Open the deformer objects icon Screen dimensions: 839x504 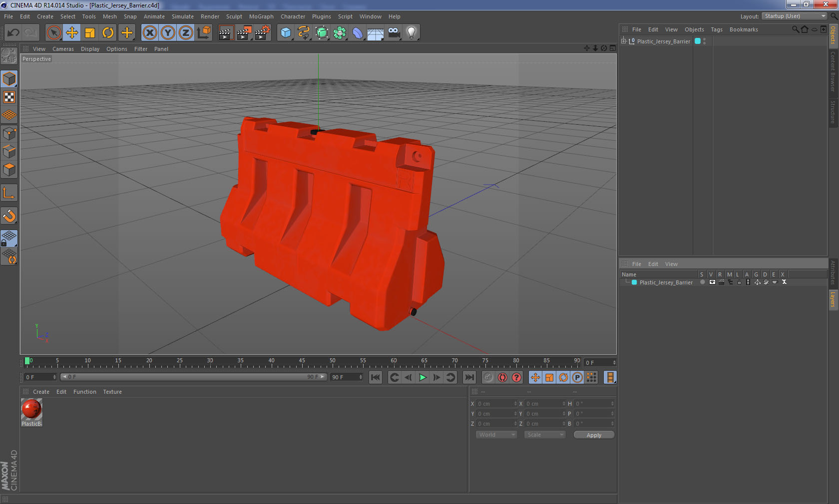coord(358,33)
